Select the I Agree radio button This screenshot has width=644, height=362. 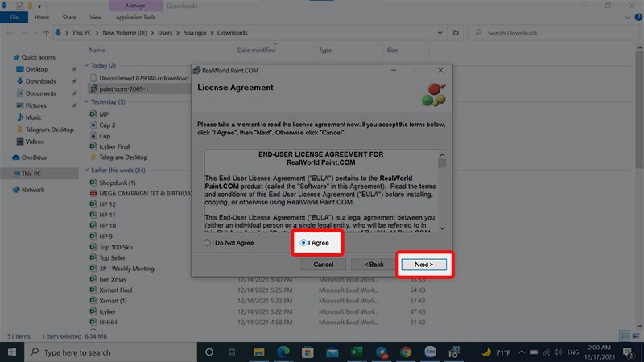[303, 242]
